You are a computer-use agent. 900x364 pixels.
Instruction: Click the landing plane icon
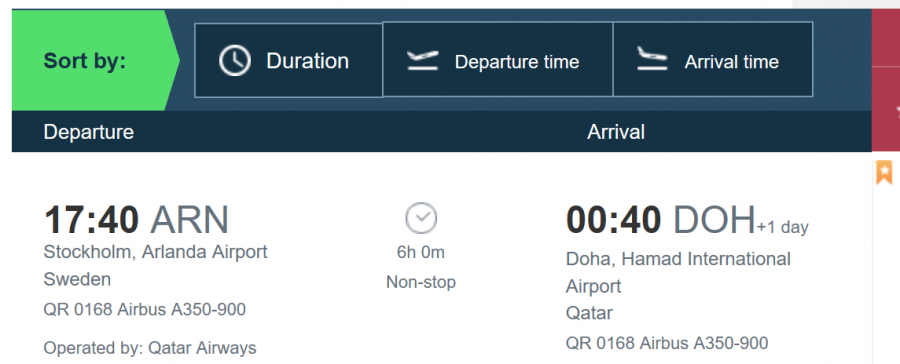coord(652,58)
